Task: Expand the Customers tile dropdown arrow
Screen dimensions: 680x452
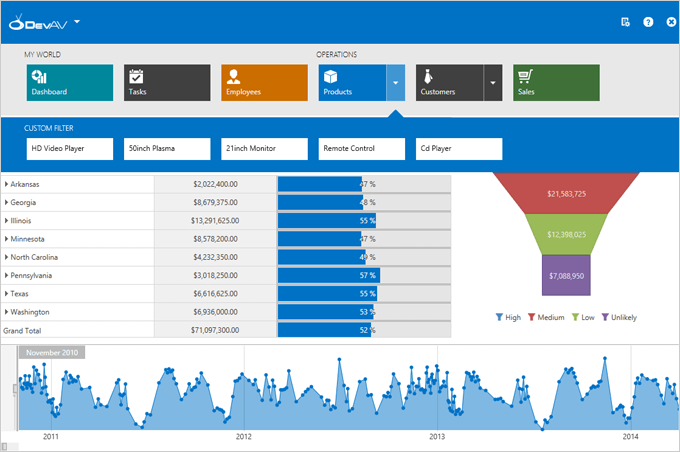Action: pos(492,83)
